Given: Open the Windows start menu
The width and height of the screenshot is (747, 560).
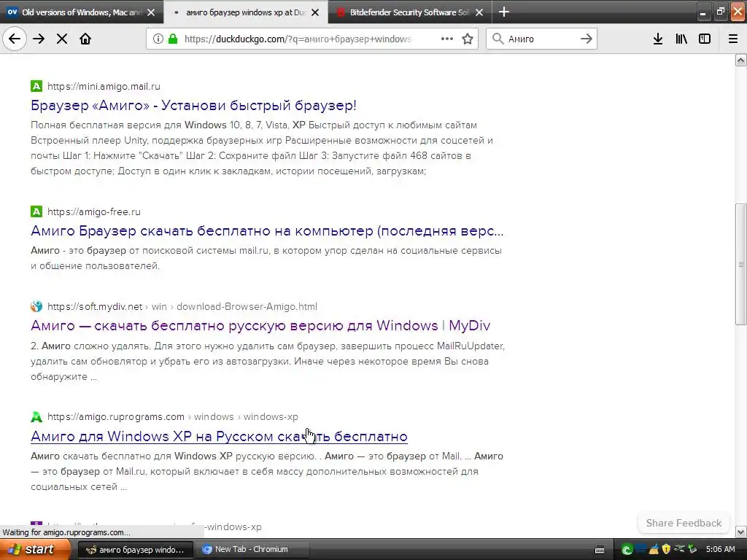Looking at the screenshot, I should [x=34, y=550].
